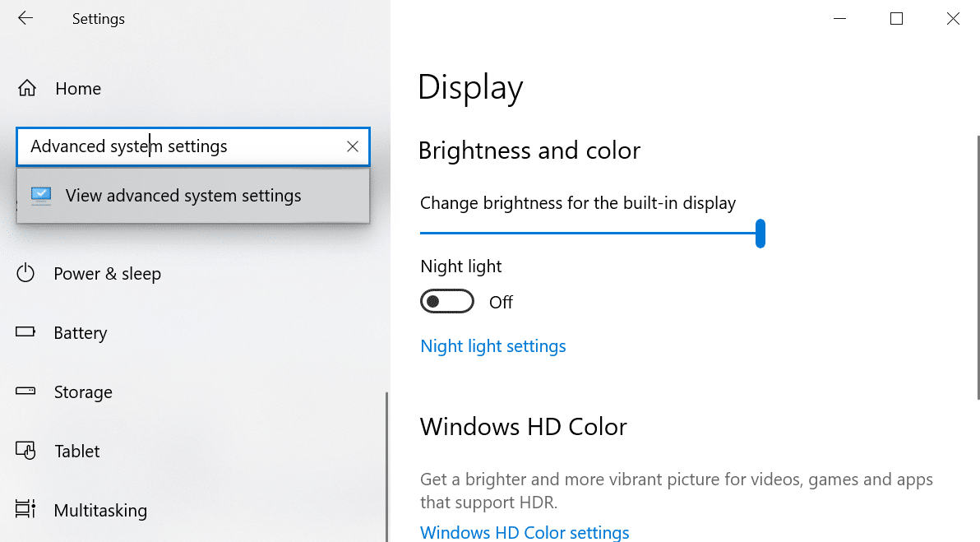Clear the search box with the X
The height and width of the screenshot is (542, 980).
[353, 146]
